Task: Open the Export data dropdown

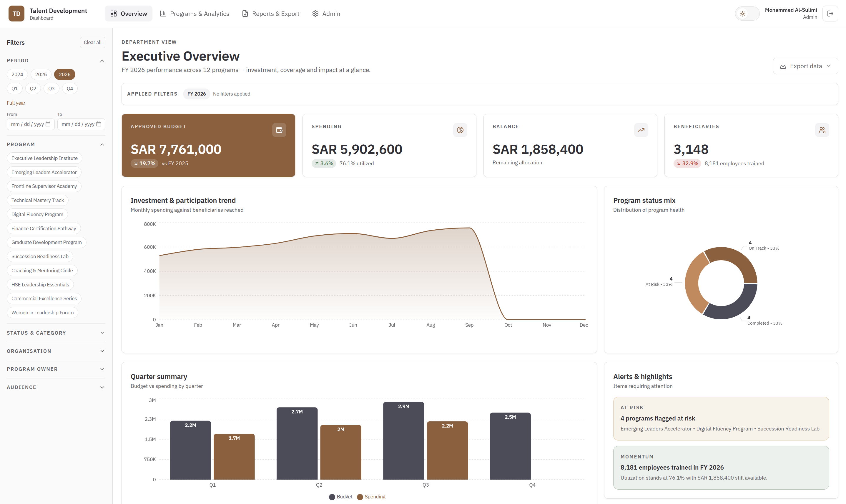Action: pyautogui.click(x=805, y=66)
